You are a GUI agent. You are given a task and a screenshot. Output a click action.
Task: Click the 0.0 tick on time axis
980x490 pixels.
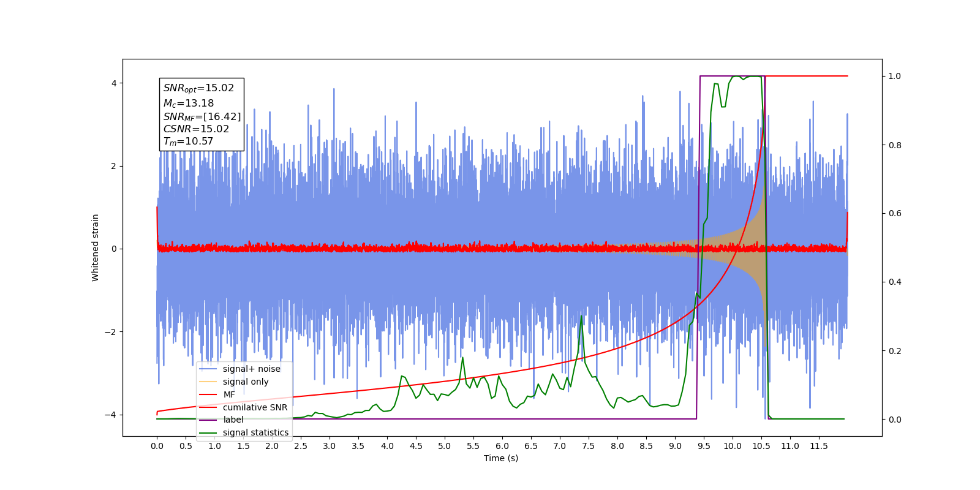pyautogui.click(x=157, y=446)
